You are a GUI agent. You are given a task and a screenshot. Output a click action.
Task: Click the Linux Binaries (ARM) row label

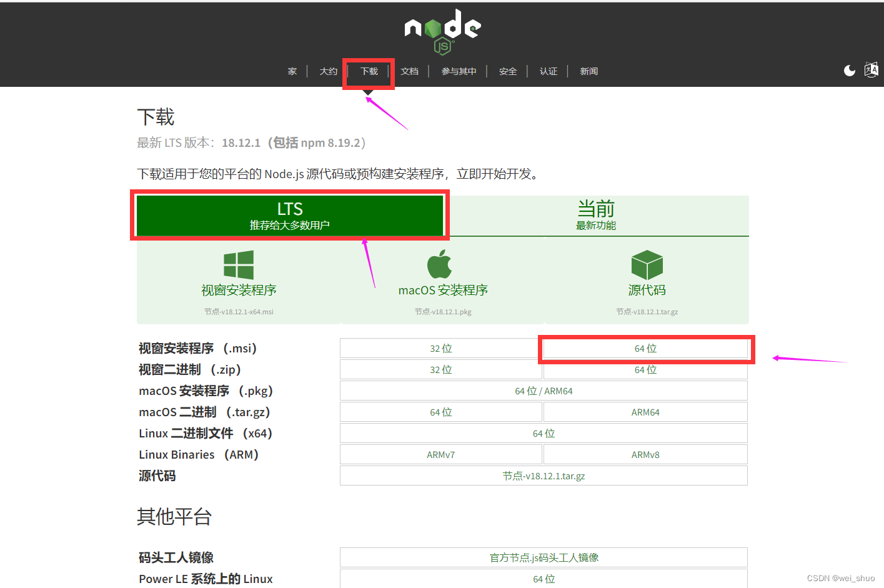pyautogui.click(x=199, y=455)
